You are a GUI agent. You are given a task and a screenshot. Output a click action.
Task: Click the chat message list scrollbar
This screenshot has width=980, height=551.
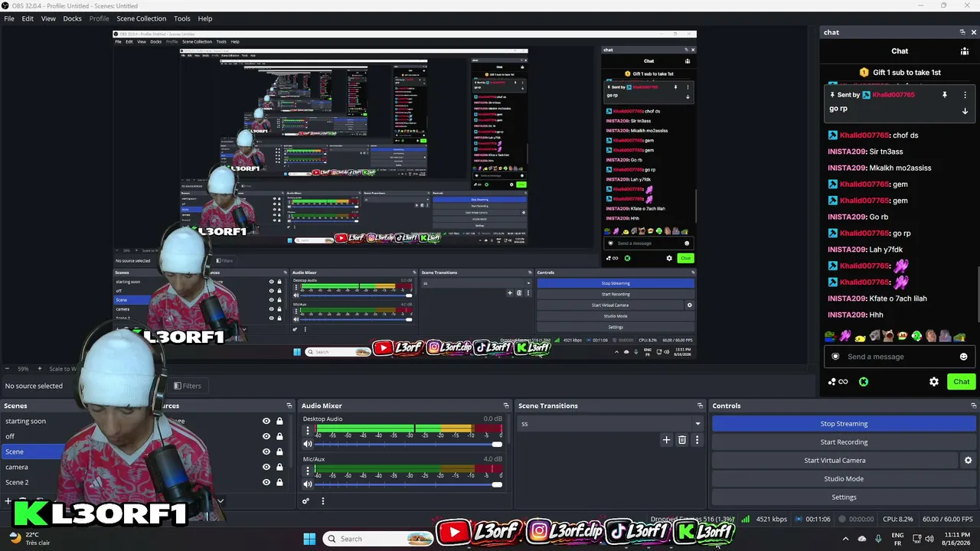point(978,295)
